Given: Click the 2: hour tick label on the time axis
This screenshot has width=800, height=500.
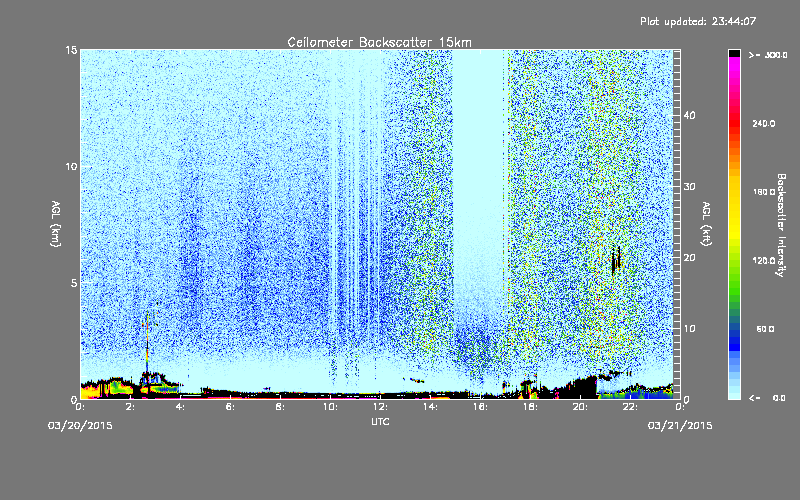Looking at the screenshot, I should 131,407.
